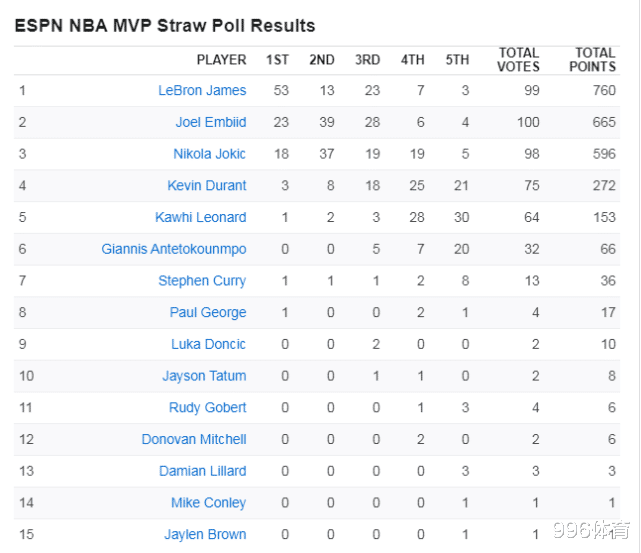
Task: Open Damian Lillard's player page
Action: 203,471
